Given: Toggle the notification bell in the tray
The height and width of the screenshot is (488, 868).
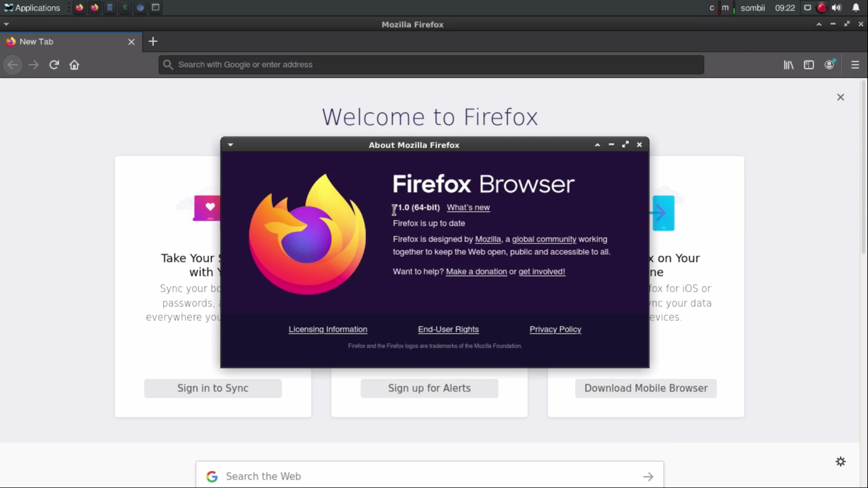Looking at the screenshot, I should coord(855,8).
